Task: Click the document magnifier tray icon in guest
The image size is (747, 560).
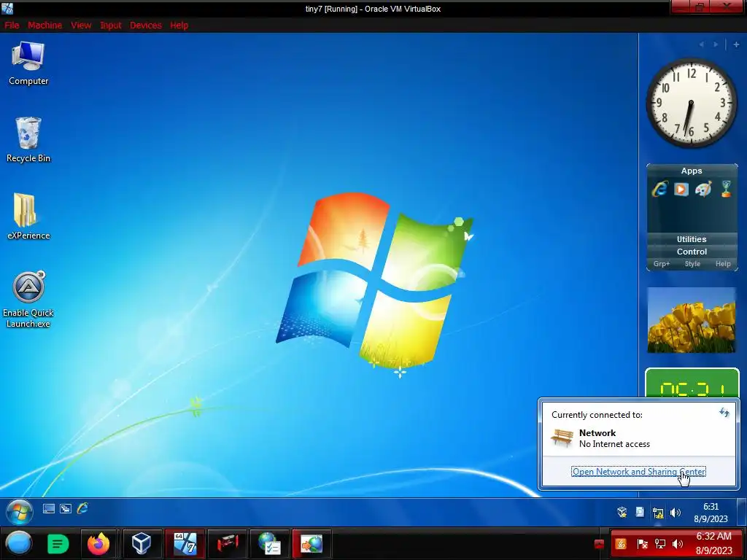Action: coord(640,513)
